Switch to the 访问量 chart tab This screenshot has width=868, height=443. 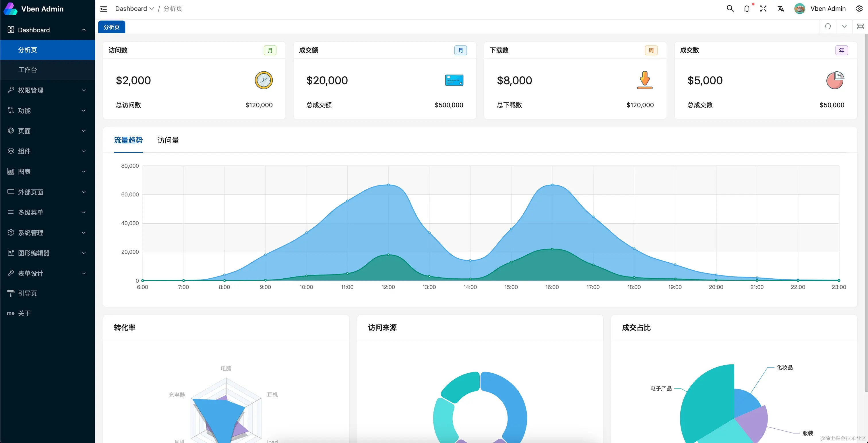168,140
